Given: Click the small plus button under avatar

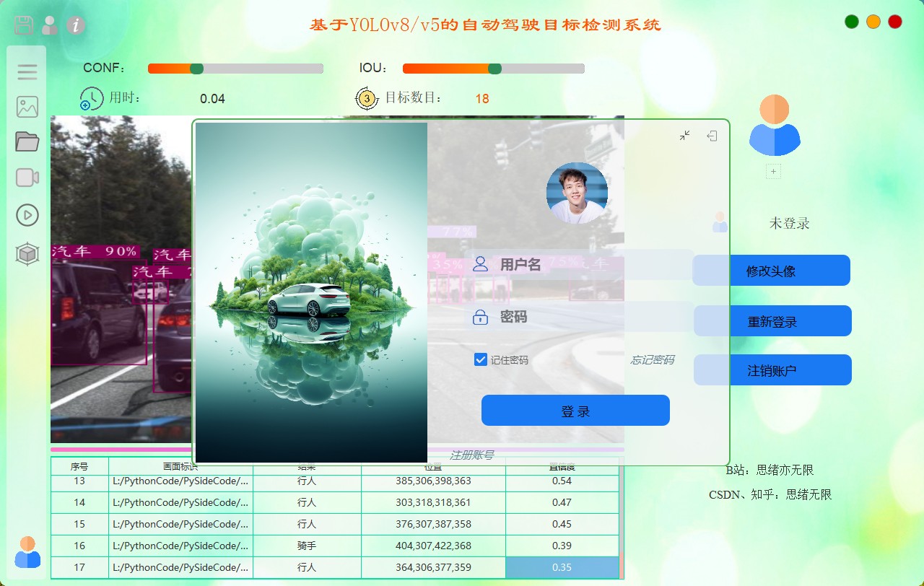Looking at the screenshot, I should point(773,172).
